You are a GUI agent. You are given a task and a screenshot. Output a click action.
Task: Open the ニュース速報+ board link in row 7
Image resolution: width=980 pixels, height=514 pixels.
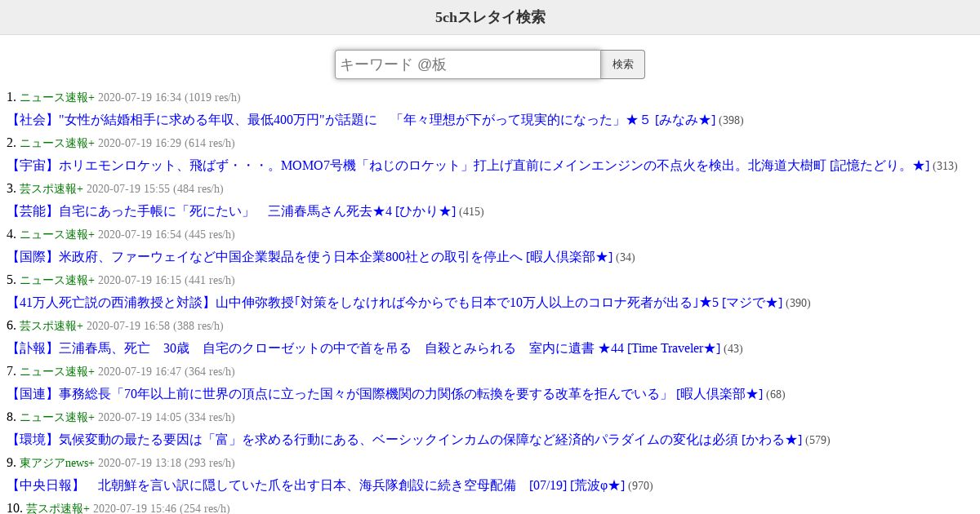coord(57,371)
